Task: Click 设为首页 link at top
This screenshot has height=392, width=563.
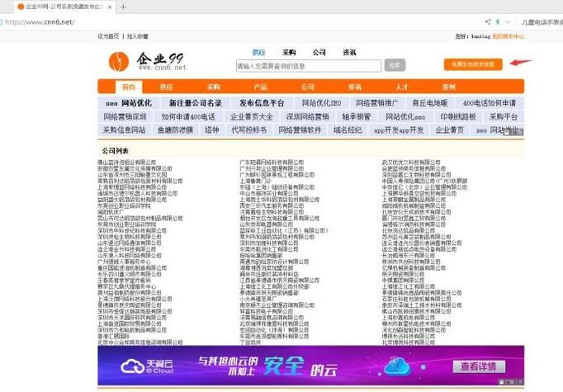Action: point(108,36)
